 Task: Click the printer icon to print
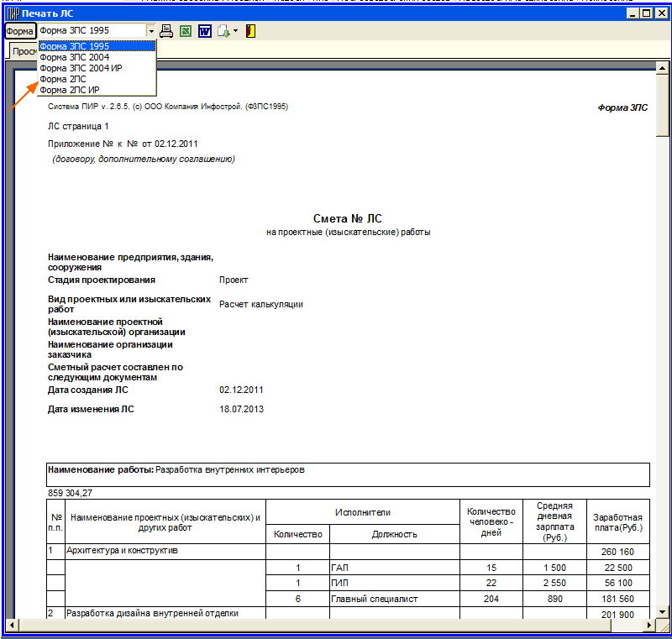coord(166,31)
